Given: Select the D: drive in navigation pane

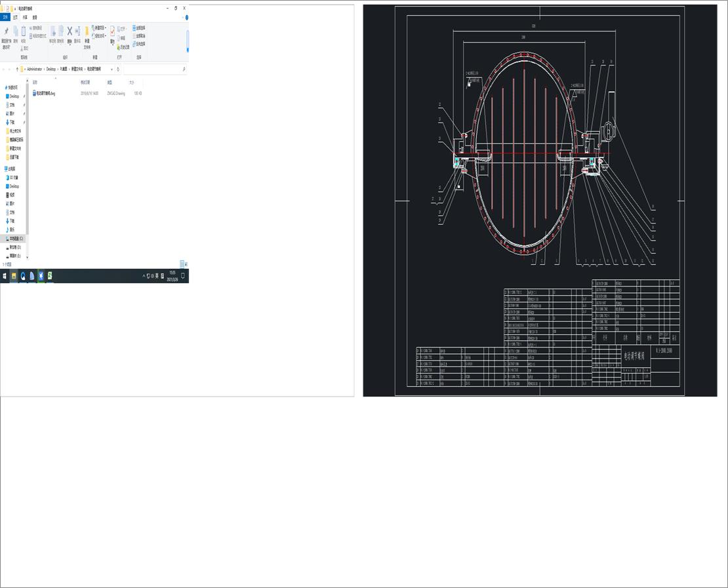Looking at the screenshot, I should coord(14,247).
